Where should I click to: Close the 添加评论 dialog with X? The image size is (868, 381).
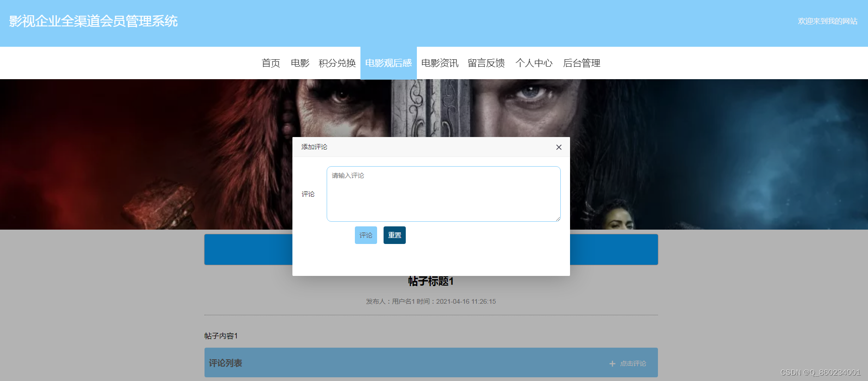(x=558, y=147)
